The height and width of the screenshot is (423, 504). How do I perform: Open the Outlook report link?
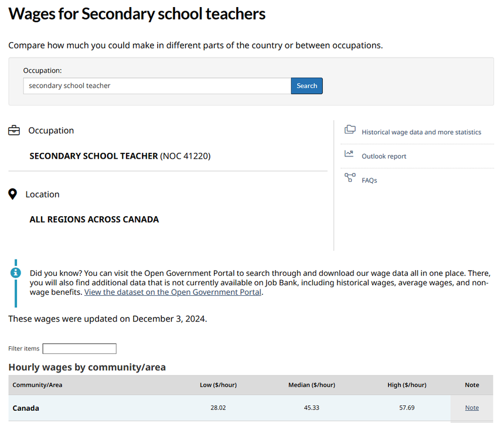pyautogui.click(x=384, y=156)
